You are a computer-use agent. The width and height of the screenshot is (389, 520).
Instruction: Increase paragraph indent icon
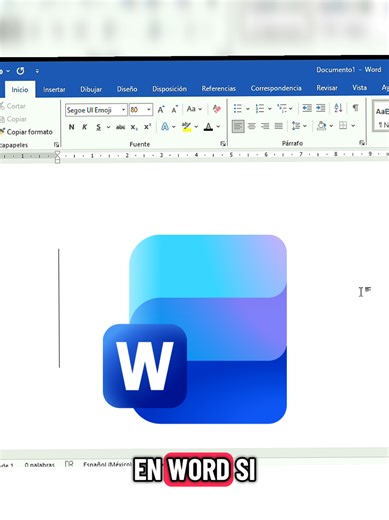click(x=320, y=108)
